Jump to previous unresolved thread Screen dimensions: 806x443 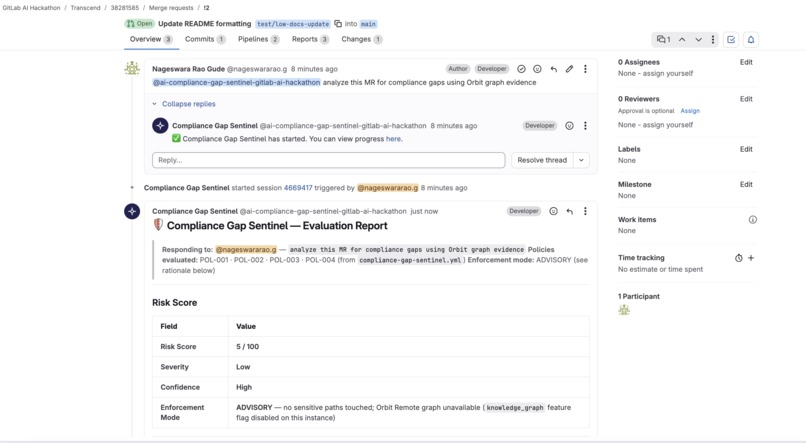[682, 40]
